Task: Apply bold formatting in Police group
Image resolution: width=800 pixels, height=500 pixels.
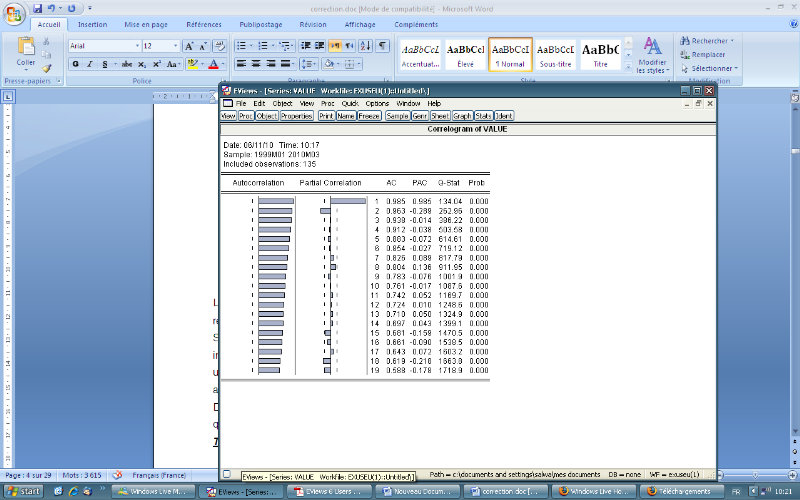Action: tap(75, 64)
